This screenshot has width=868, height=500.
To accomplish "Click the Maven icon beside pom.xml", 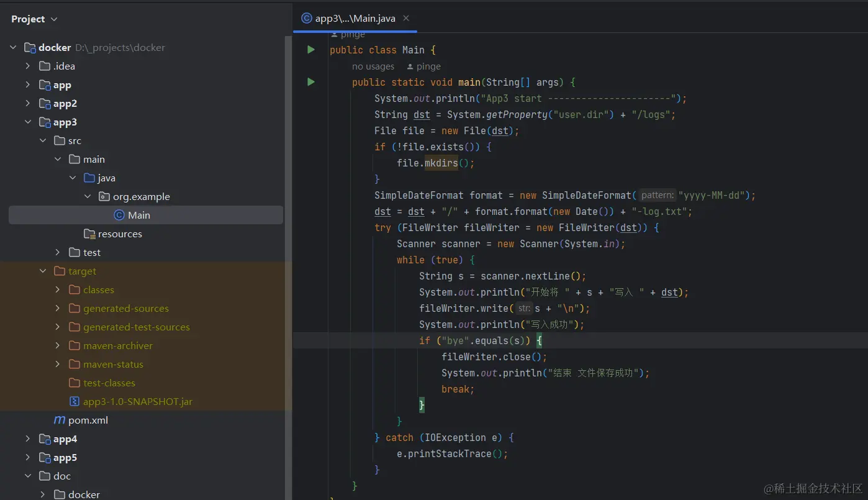I will click(60, 420).
